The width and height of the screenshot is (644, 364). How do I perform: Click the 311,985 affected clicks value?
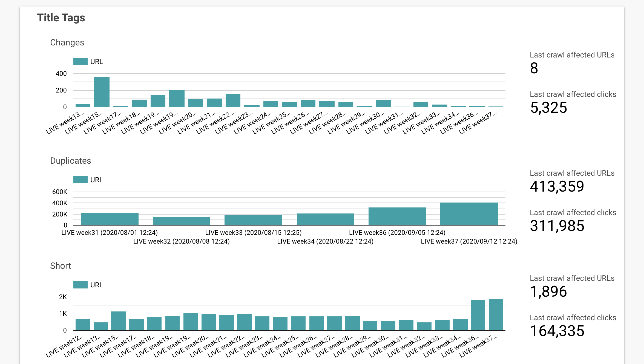[x=557, y=226]
